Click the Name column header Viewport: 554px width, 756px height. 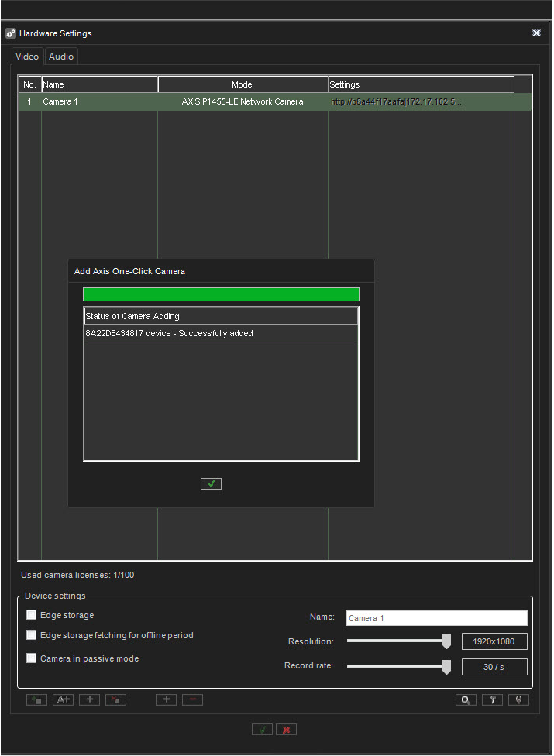pyautogui.click(x=99, y=84)
